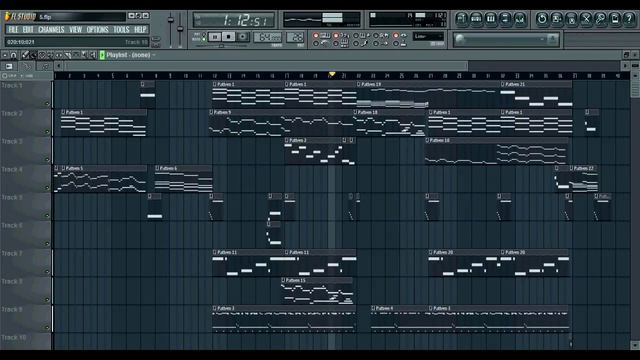Open the Pattern 9 clip menu box
The width and height of the screenshot is (640, 360).
[211, 112]
